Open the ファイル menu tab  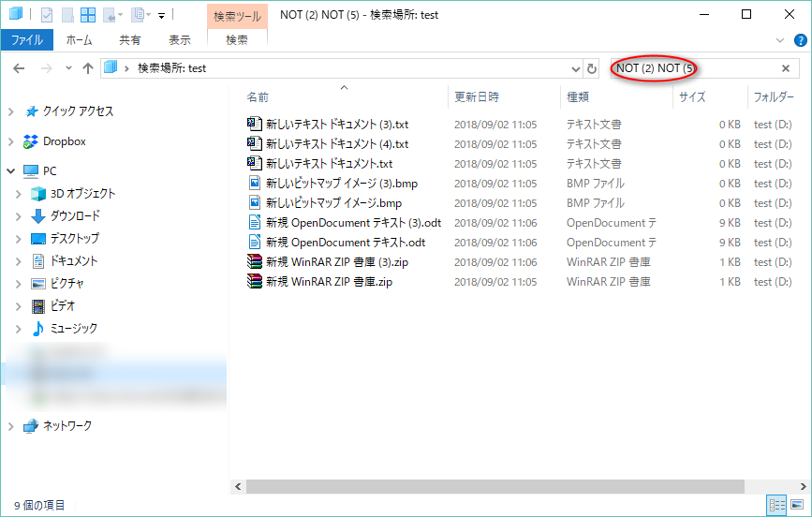coord(28,40)
